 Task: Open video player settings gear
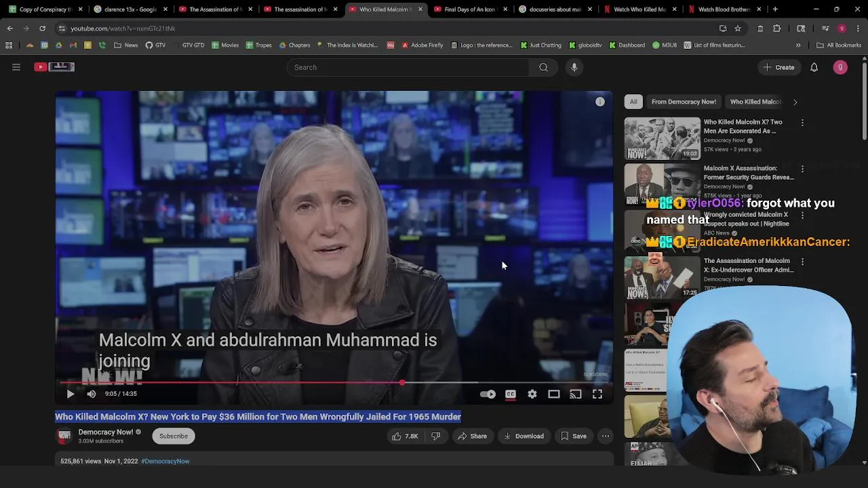pos(532,394)
